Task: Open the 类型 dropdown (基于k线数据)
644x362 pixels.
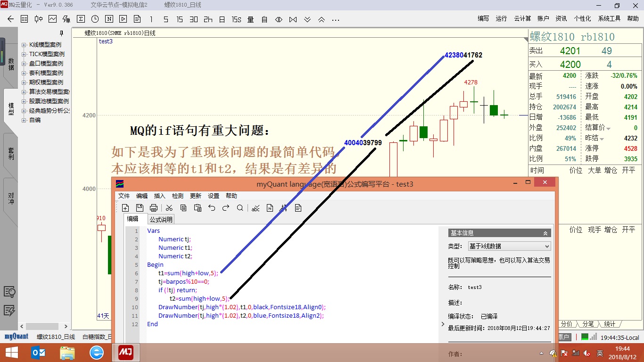Action: (509, 246)
